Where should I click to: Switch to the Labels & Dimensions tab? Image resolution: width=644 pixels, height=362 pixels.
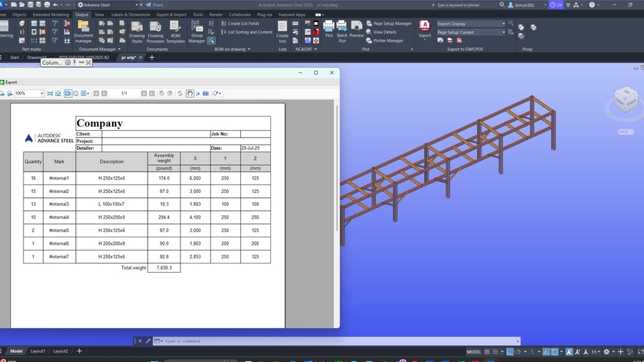[130, 14]
